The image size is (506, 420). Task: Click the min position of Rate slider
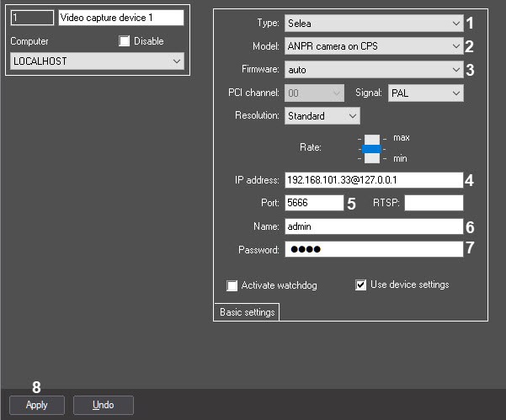tap(372, 158)
